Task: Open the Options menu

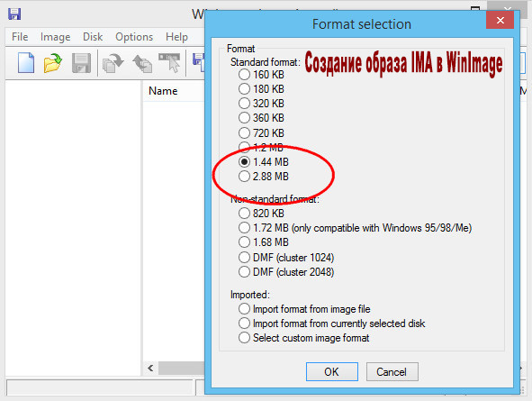Action: click(134, 37)
